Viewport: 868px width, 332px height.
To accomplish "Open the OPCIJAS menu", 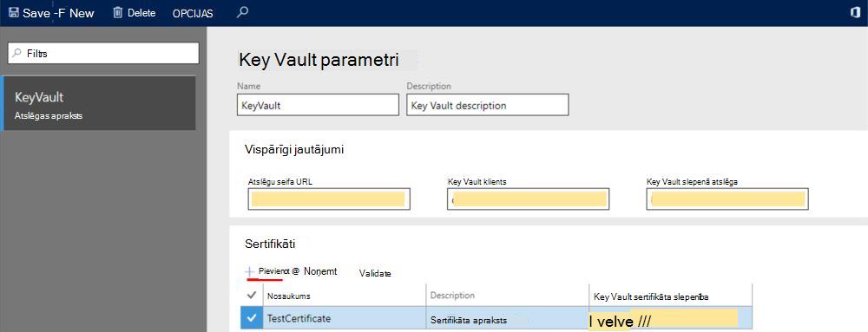I will point(193,13).
